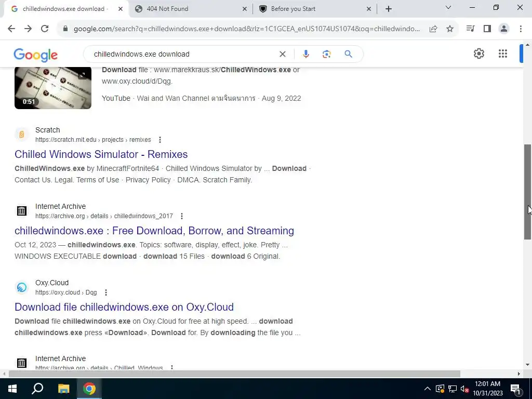Open the Chrome profile avatar
The height and width of the screenshot is (399, 532).
[504, 29]
